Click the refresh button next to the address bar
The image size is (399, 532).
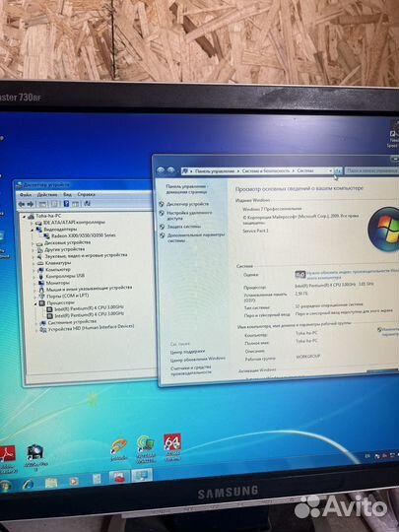(x=338, y=170)
